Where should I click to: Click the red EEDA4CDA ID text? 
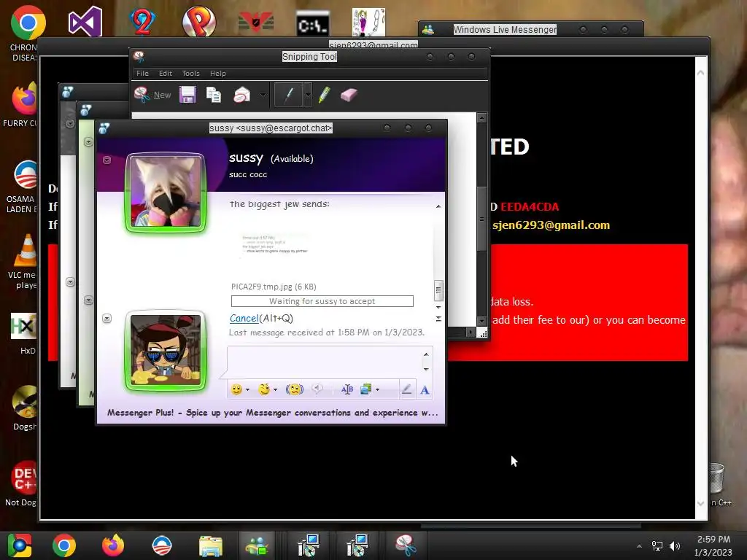(x=530, y=206)
